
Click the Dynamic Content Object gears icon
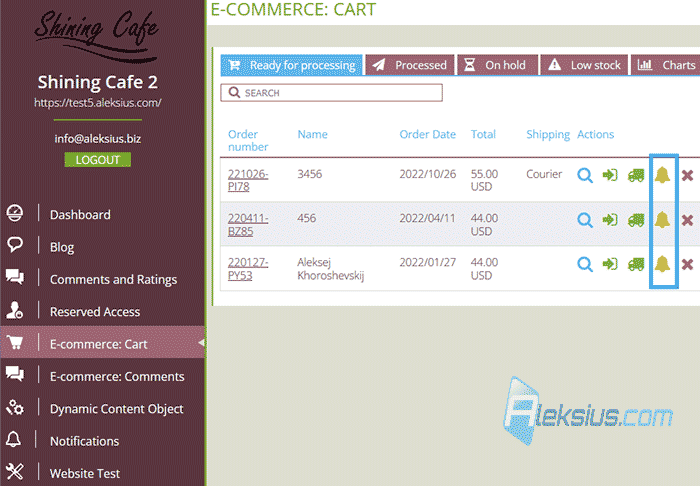click(x=15, y=407)
